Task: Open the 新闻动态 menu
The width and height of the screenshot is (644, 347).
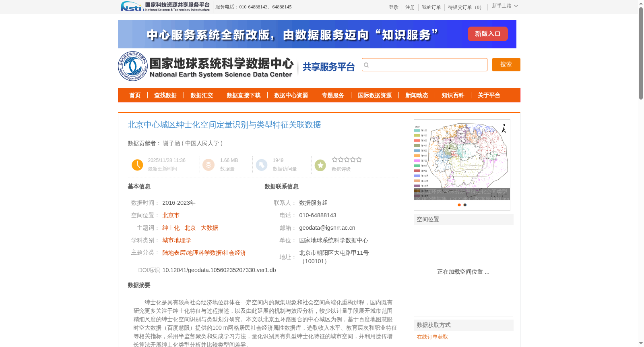Action: [417, 96]
